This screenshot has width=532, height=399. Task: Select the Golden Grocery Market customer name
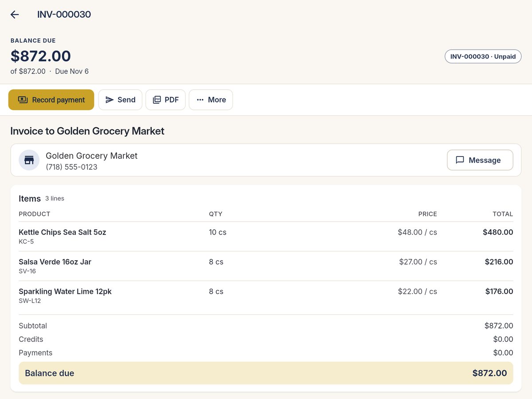coord(92,156)
